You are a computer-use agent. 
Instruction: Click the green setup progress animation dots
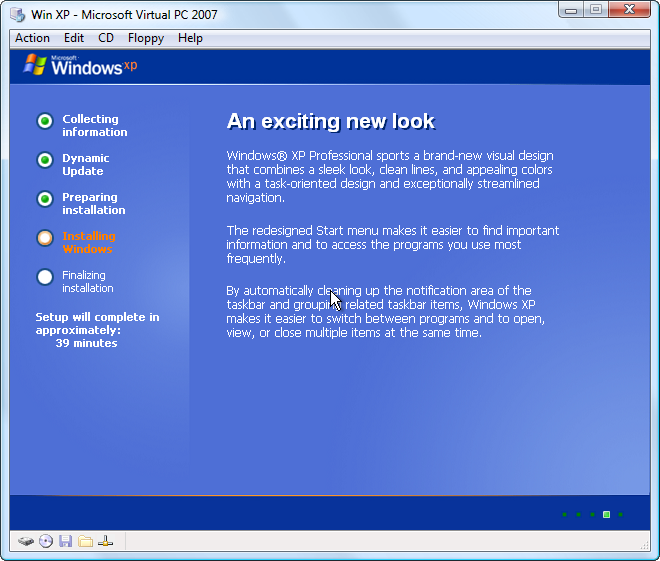click(x=592, y=514)
